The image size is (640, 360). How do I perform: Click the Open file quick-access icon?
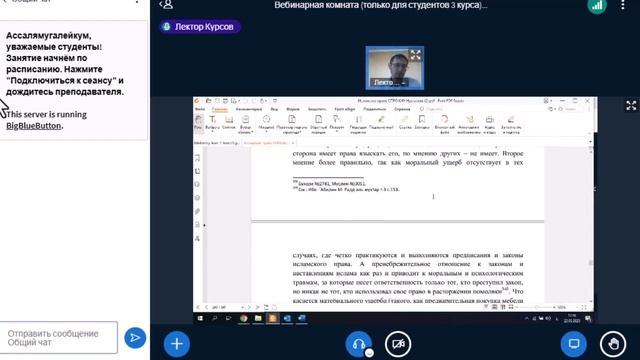tap(209, 100)
